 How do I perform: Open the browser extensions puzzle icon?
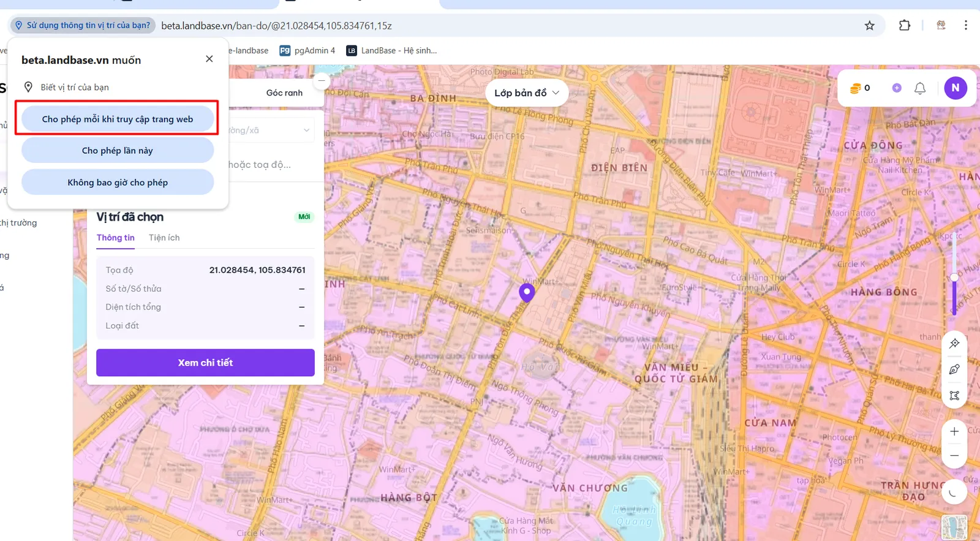[905, 26]
